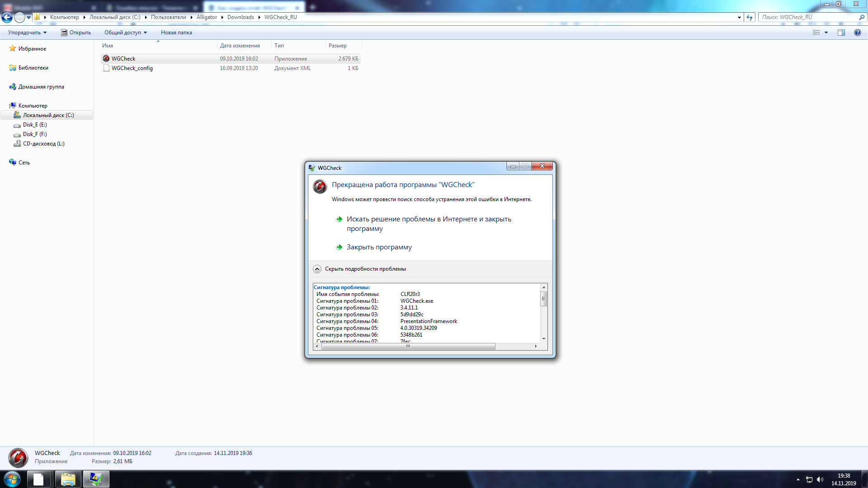The height and width of the screenshot is (488, 868).
Task: Sort by Тип column header
Action: [x=298, y=46]
